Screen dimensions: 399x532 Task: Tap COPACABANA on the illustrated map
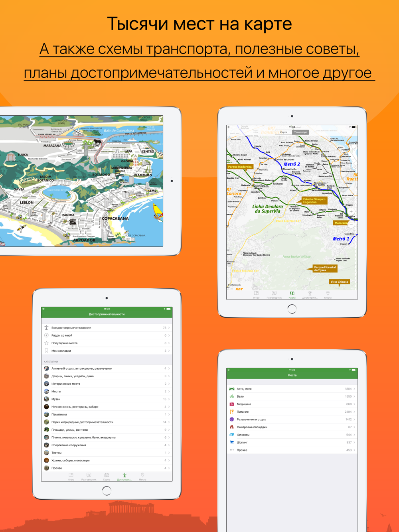coord(115,219)
